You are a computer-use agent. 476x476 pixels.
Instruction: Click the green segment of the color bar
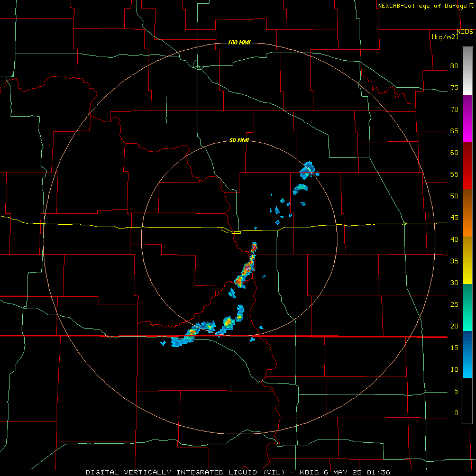[467, 307]
